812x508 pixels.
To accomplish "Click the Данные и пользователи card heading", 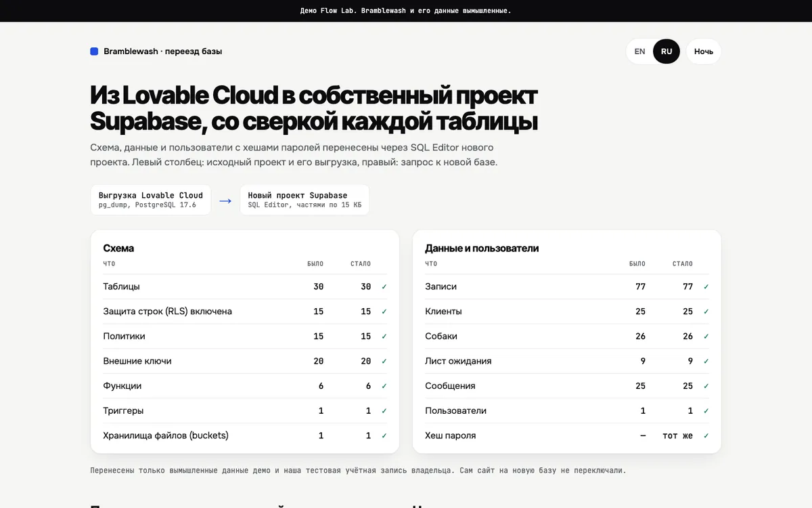I will point(482,248).
